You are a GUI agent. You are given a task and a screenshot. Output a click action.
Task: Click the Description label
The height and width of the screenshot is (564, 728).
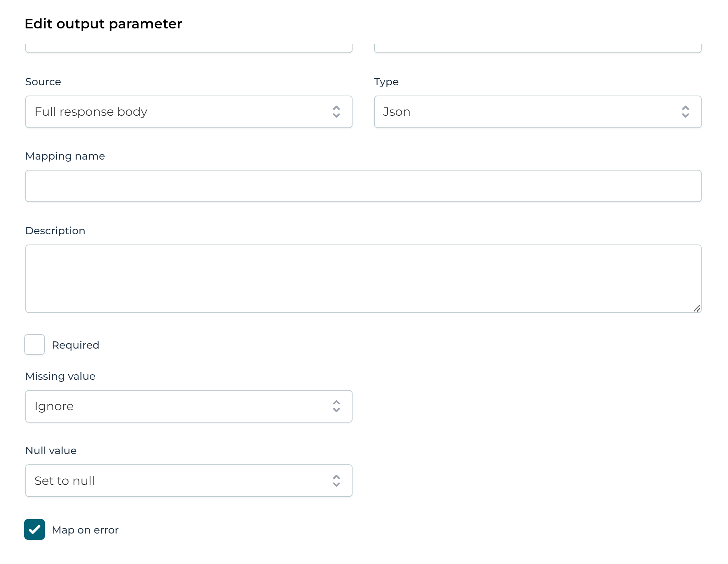(55, 231)
